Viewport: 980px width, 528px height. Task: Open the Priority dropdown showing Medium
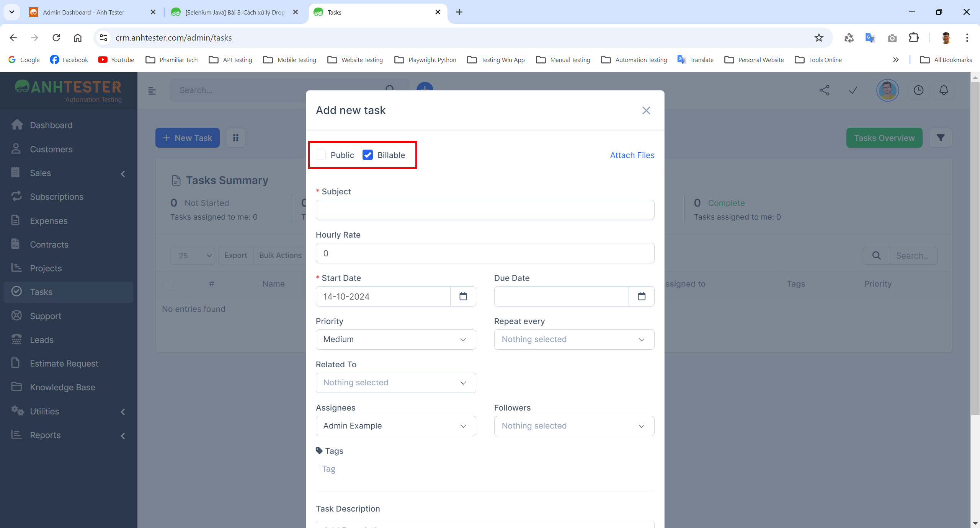(x=396, y=339)
